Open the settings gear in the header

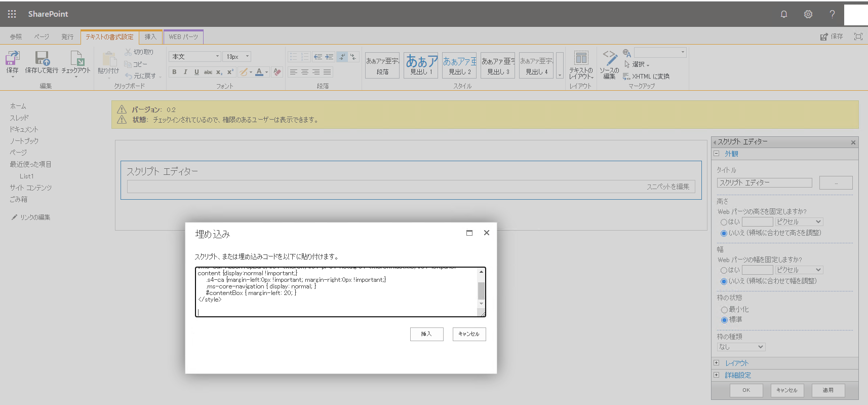808,14
